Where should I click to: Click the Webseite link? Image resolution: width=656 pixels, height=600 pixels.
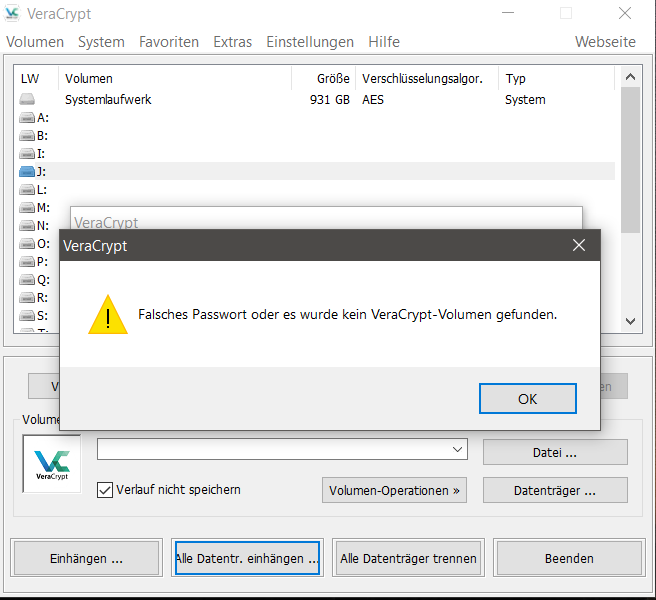coord(605,42)
